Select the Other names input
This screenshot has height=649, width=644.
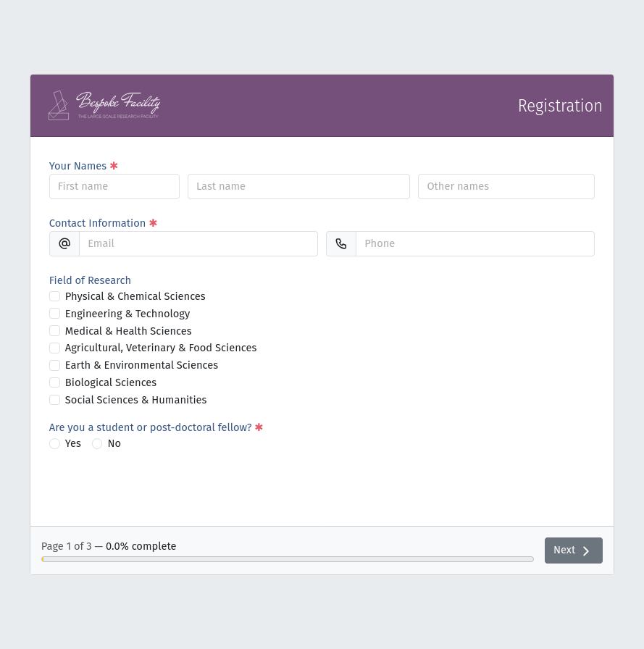pos(506,187)
